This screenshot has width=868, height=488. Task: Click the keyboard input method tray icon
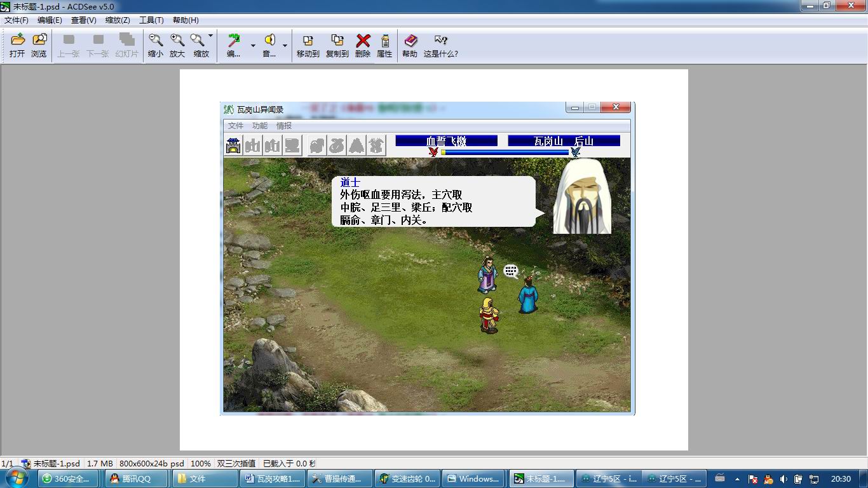[x=720, y=478]
